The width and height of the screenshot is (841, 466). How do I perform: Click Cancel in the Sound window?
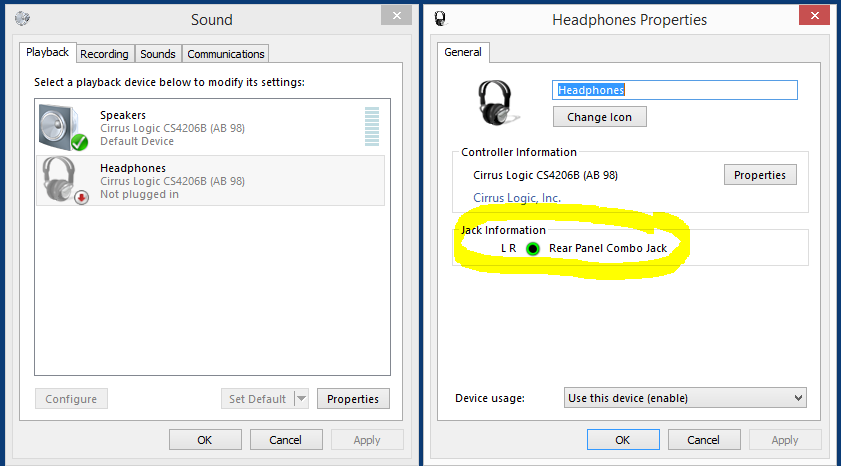[286, 440]
